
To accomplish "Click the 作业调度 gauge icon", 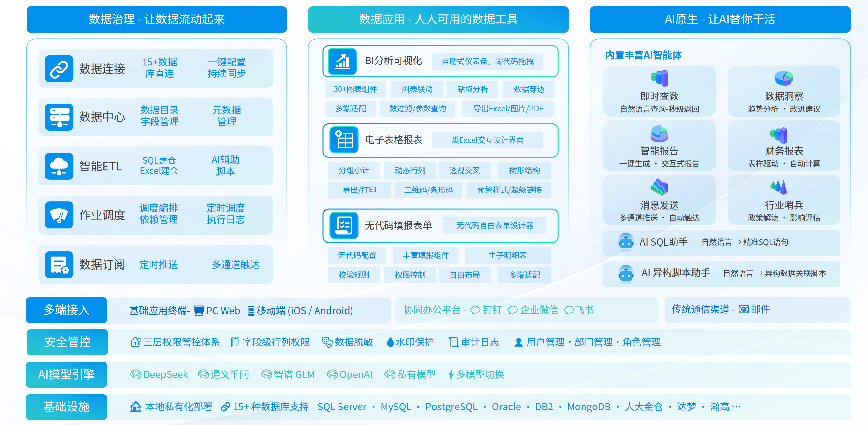I will point(59,215).
